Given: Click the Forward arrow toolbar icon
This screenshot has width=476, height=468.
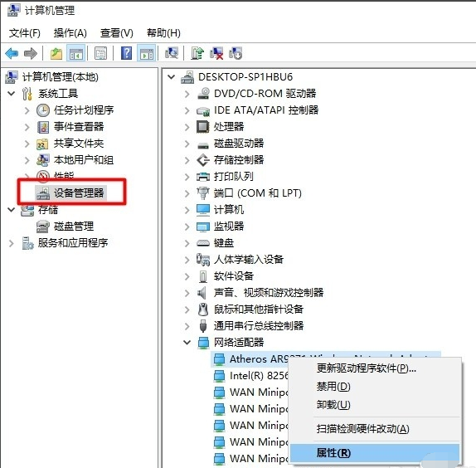Looking at the screenshot, I should click(x=31, y=54).
